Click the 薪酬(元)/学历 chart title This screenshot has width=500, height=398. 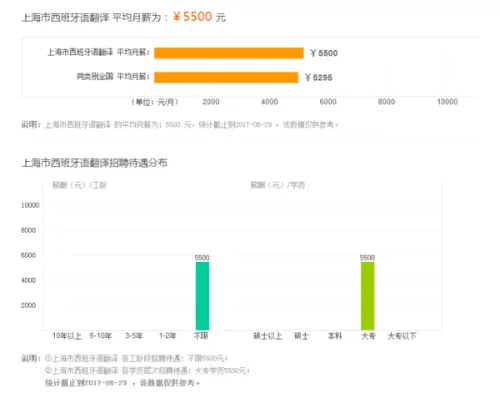(278, 185)
